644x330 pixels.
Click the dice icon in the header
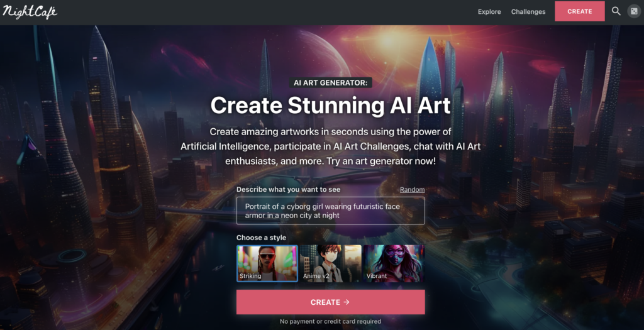(x=634, y=11)
